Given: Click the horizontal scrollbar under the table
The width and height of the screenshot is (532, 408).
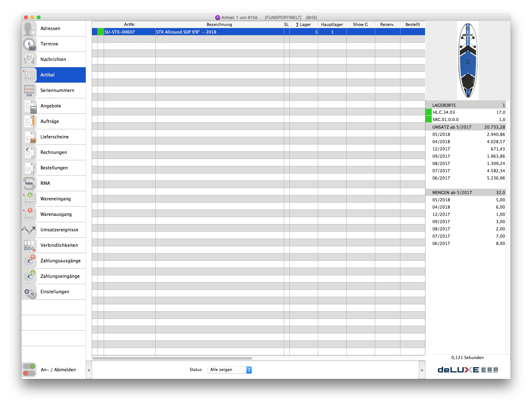Looking at the screenshot, I should pos(173,358).
